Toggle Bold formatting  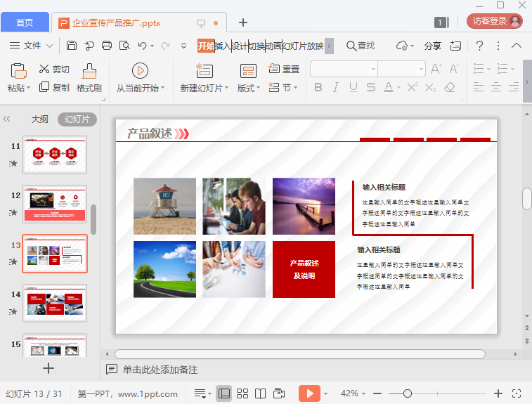(318, 88)
